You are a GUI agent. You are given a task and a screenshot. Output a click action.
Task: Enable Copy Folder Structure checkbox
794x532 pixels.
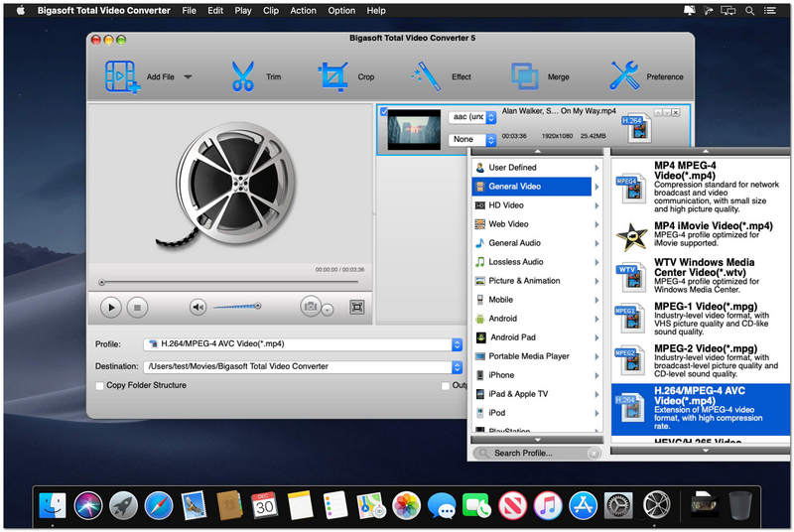click(x=99, y=385)
